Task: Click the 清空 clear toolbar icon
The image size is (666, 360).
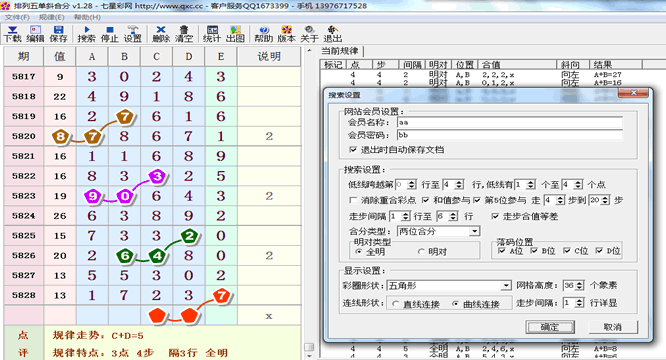Action: coord(184,34)
